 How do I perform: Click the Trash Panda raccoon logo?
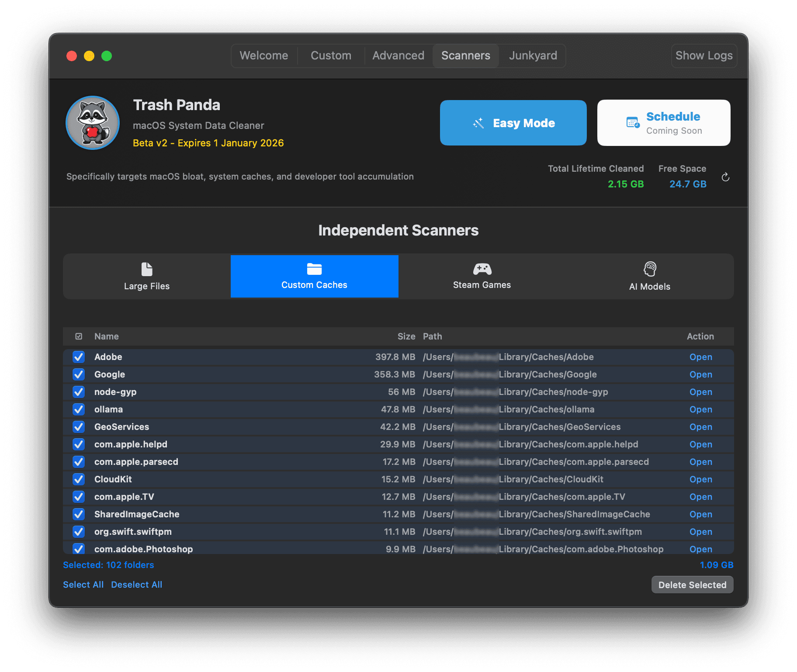pos(93,123)
